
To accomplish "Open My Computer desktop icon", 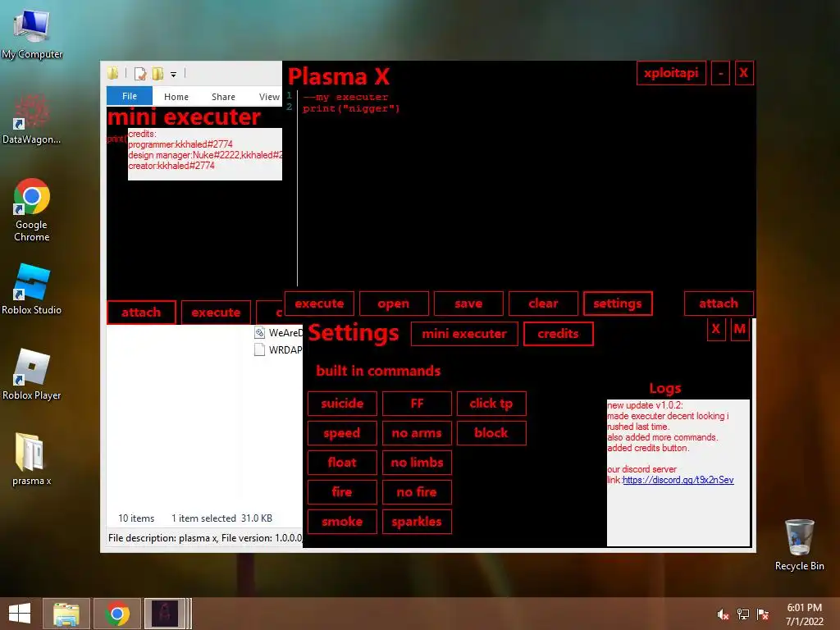I will point(32,34).
